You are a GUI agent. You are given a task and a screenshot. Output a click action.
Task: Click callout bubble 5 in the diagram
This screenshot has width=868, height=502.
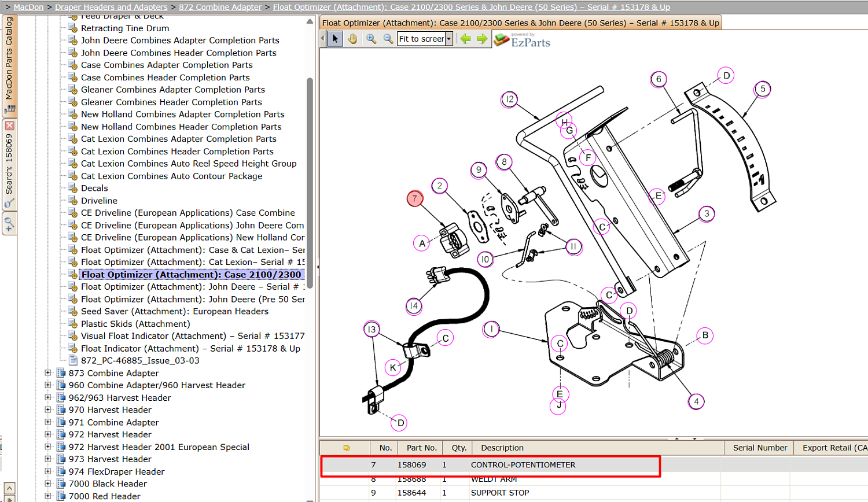[x=763, y=89]
